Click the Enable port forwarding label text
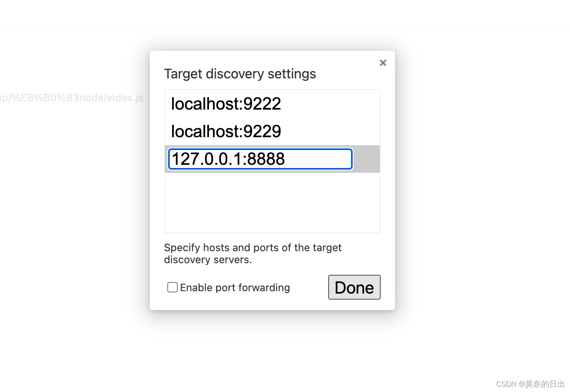Image resolution: width=570 pixels, height=392 pixels. click(235, 288)
